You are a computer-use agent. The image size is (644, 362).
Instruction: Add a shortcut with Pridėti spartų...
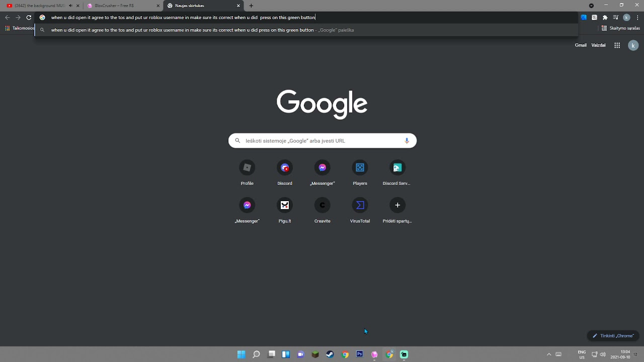click(397, 211)
